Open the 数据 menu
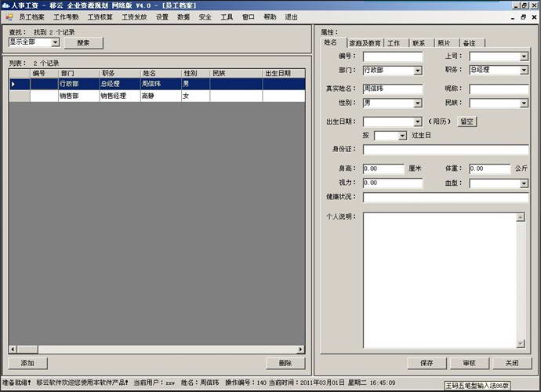 tap(183, 17)
